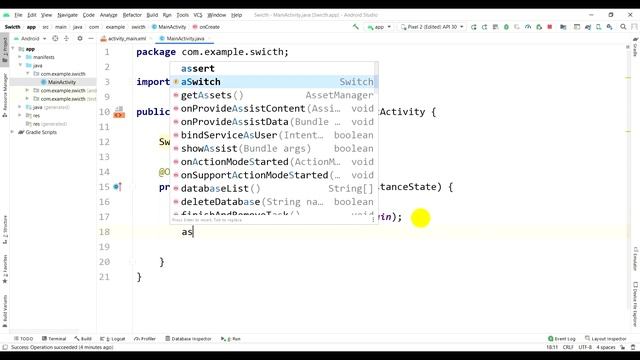The height and width of the screenshot is (360, 640).
Task: Collapse the com.example.swicth package
Action: (x=27, y=74)
